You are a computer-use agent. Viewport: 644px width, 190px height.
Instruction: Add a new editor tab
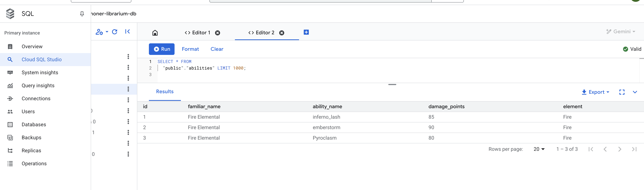[306, 32]
